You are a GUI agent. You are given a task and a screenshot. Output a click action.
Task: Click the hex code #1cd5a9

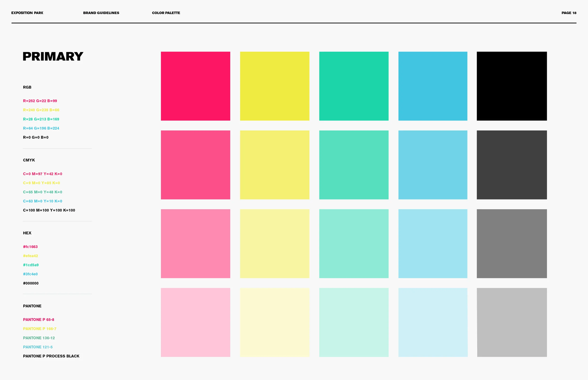click(x=31, y=265)
